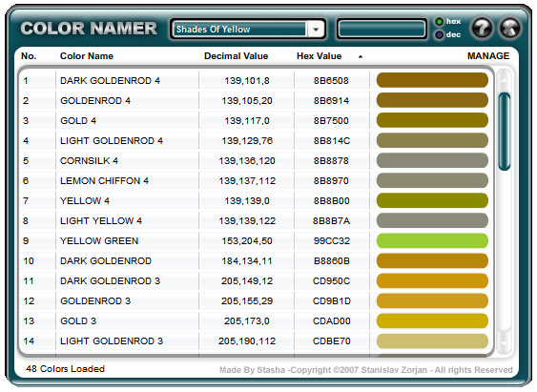Sort by Hex Value column header
Image resolution: width=537 pixels, height=392 pixels.
click(319, 56)
